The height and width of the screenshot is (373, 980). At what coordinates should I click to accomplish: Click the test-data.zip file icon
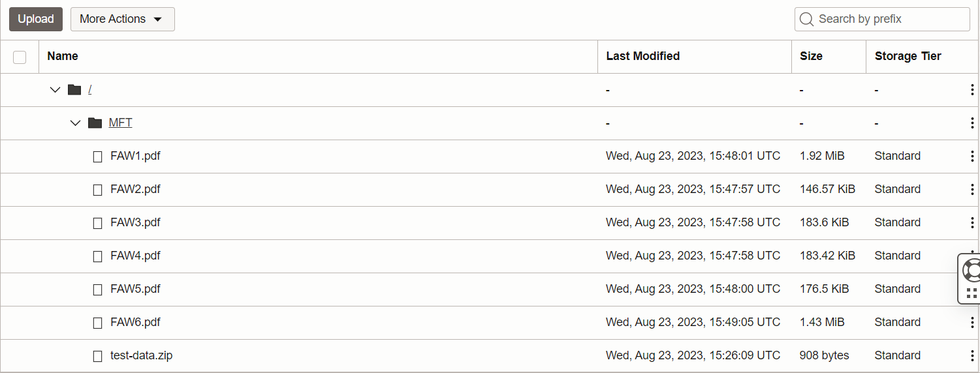98,356
